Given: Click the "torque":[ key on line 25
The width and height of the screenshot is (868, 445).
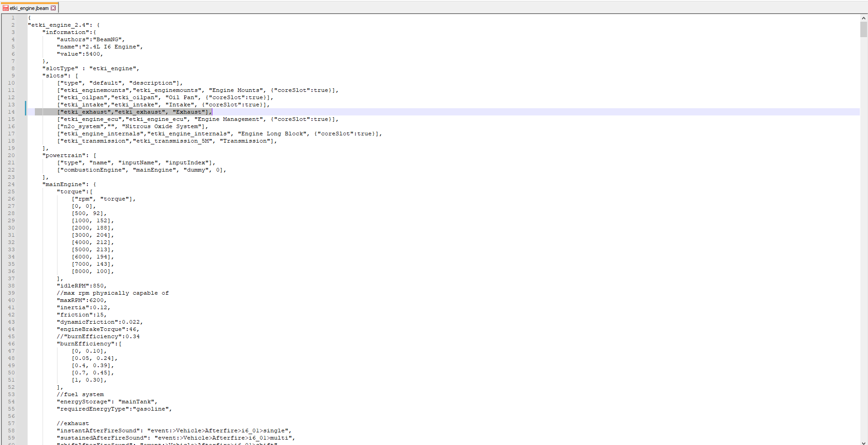Looking at the screenshot, I should (x=75, y=191).
